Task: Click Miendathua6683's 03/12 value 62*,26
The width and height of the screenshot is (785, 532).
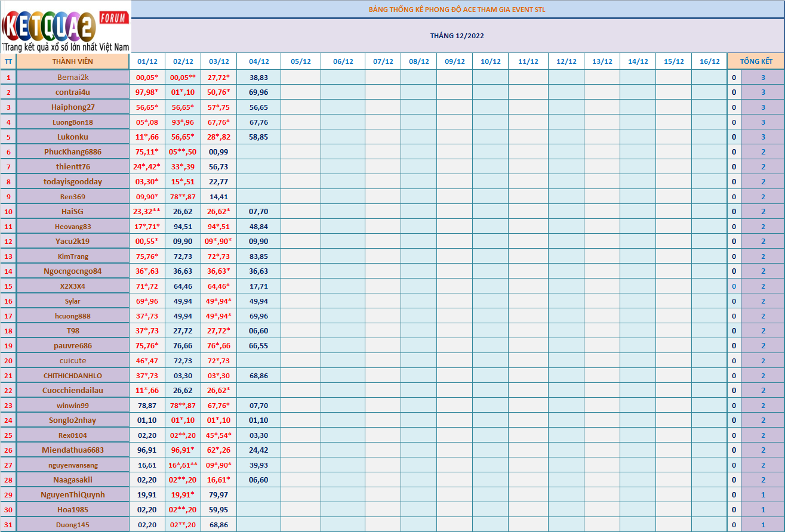Action: point(218,450)
